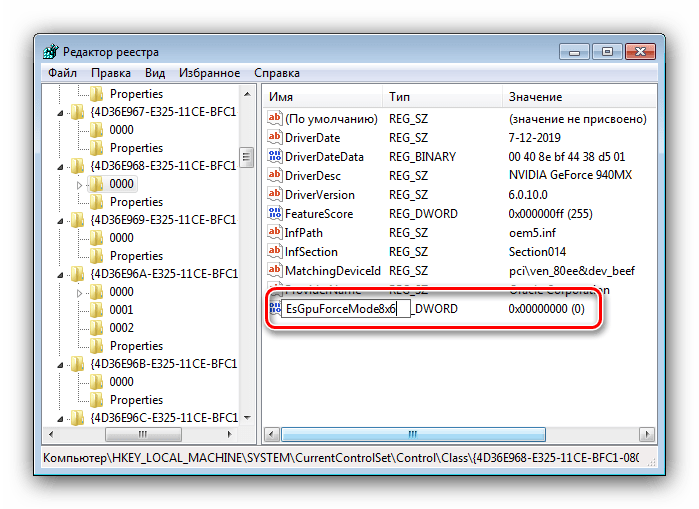Click values pane scroll left arrow
Viewport: 699px width, 509px height.
pyautogui.click(x=272, y=434)
